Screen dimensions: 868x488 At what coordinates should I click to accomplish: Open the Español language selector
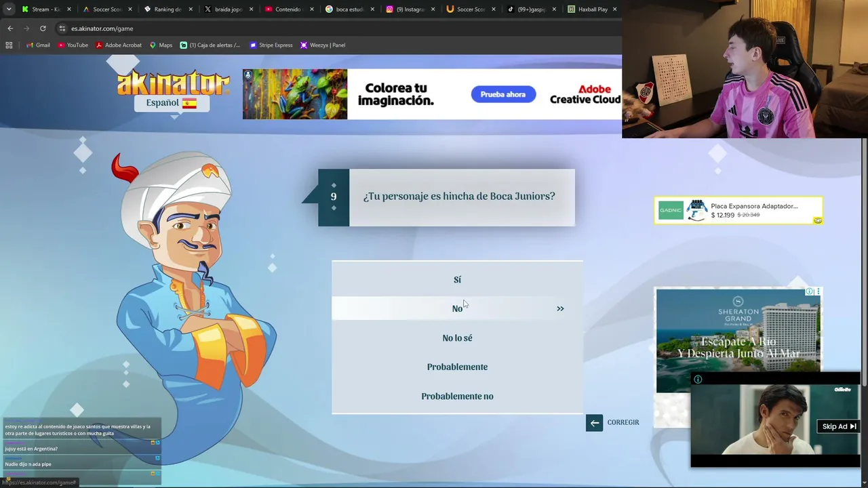[x=172, y=103]
